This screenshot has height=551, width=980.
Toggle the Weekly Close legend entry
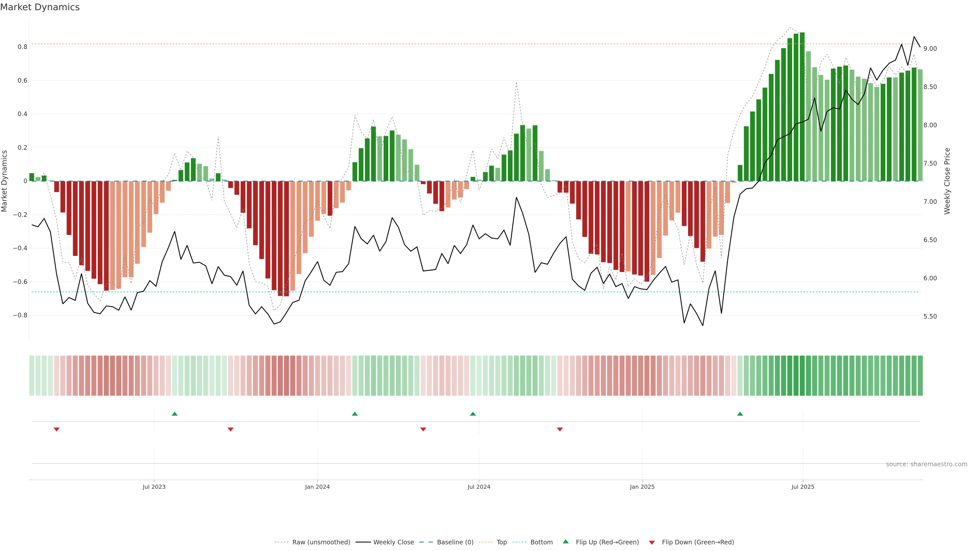393,542
